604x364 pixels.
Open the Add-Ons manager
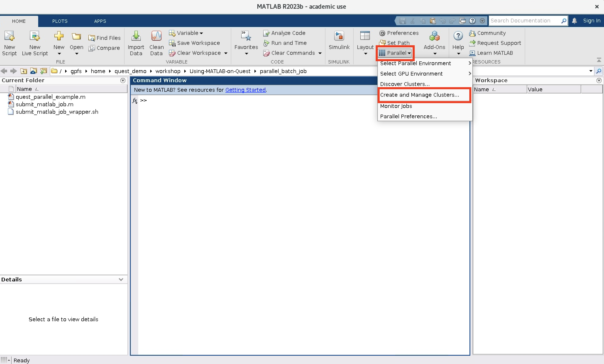(x=434, y=43)
